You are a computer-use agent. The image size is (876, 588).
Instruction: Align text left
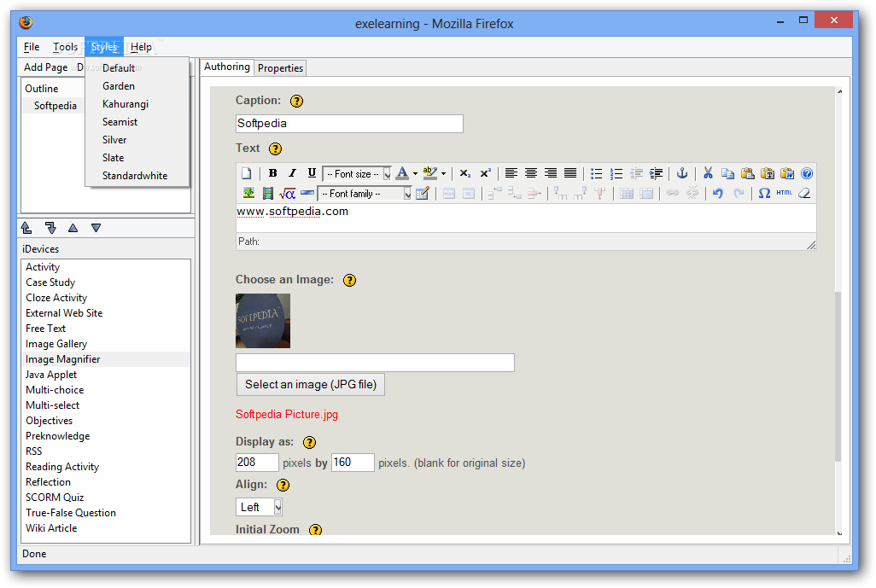click(511, 173)
